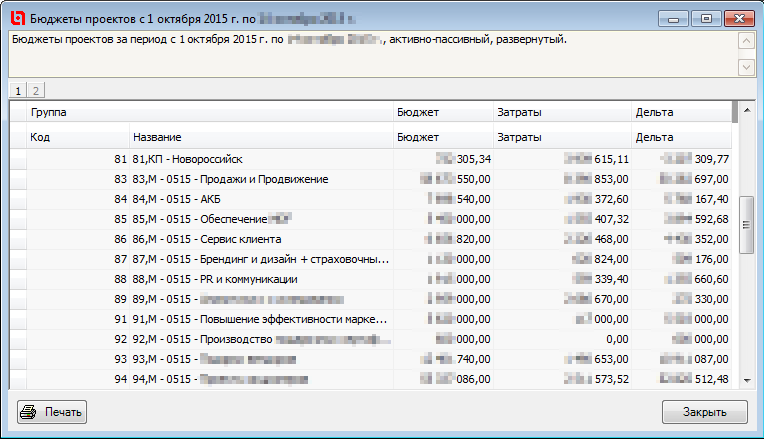This screenshot has height=439, width=764.
Task: Click row selector for PR и коммуникации
Action: 18,279
